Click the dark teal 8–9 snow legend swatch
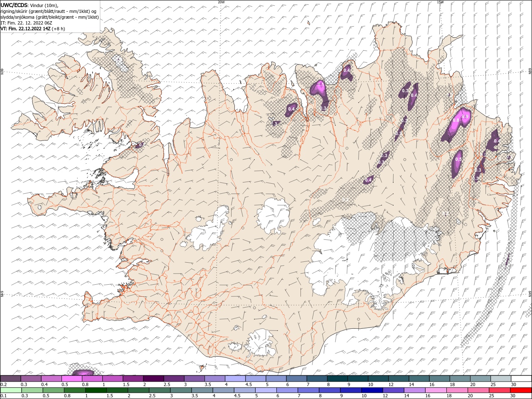The height and width of the screenshot is (399, 532). click(x=337, y=379)
